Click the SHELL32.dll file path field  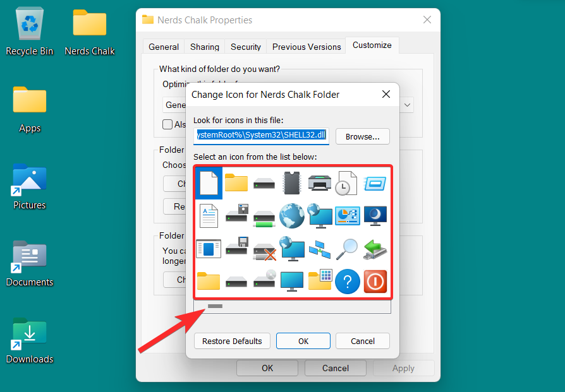tap(261, 136)
